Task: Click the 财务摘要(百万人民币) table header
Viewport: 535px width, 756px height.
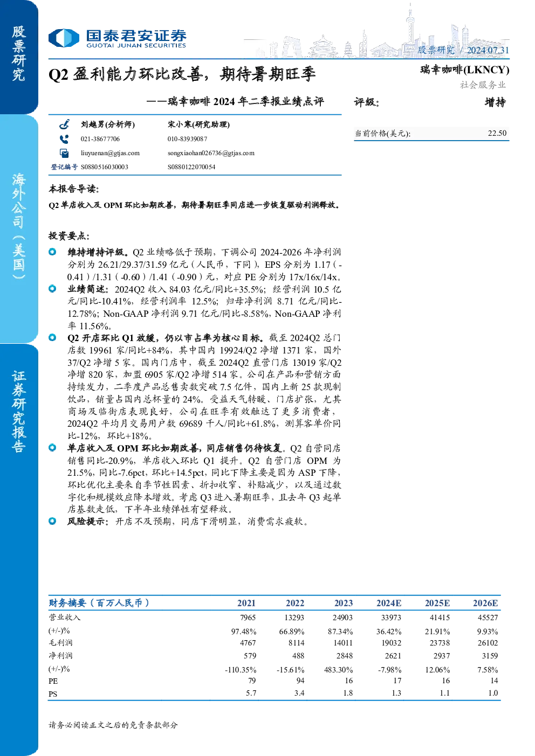Action: click(99, 603)
